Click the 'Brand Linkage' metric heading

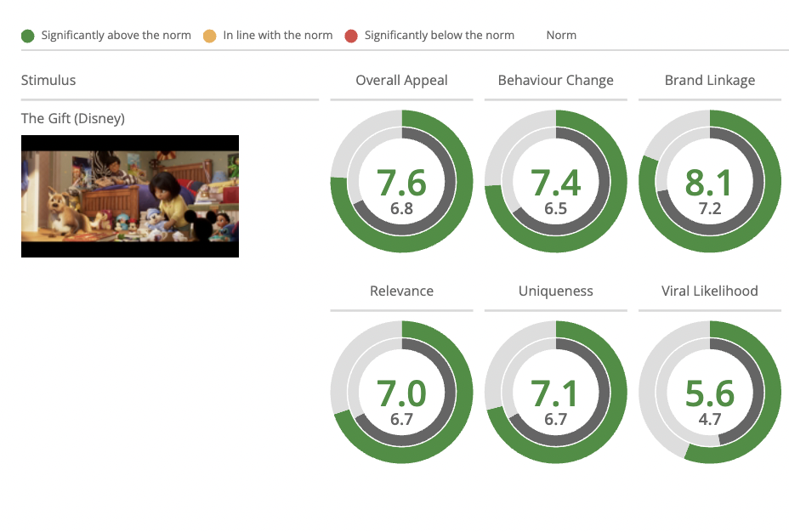(710, 81)
